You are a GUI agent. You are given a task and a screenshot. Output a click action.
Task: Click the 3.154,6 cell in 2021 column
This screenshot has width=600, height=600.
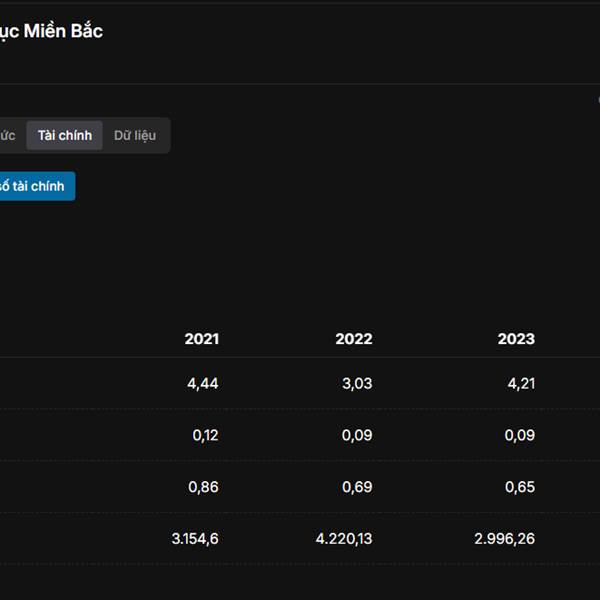coord(194,539)
